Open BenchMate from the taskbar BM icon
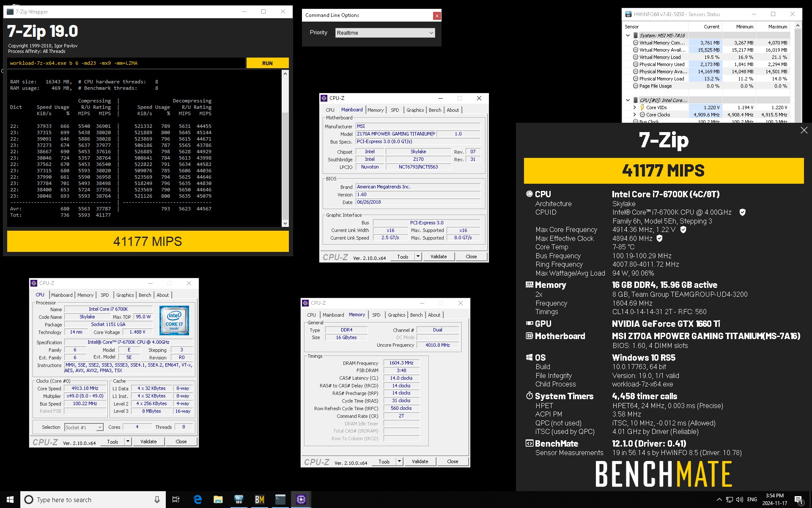Viewport: 812px width, 508px height. pos(259,500)
